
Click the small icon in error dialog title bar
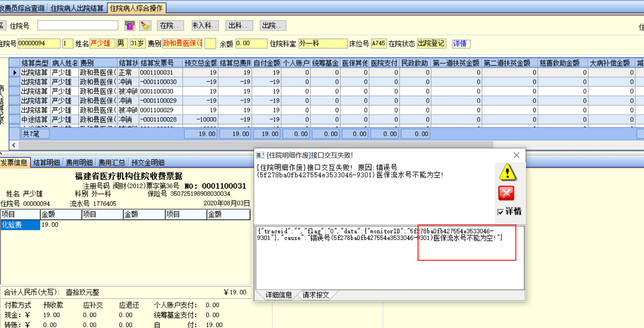260,155
